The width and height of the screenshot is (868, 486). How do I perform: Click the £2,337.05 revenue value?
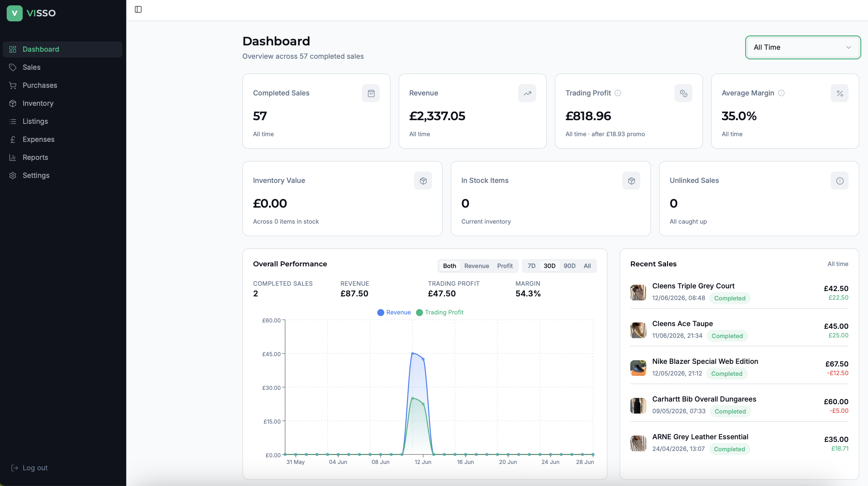click(x=437, y=116)
